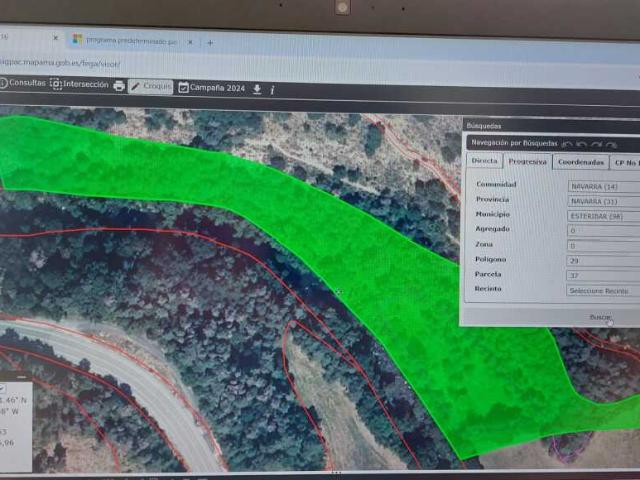Open the information "i" icon
This screenshot has height=480, width=640.
click(x=272, y=90)
